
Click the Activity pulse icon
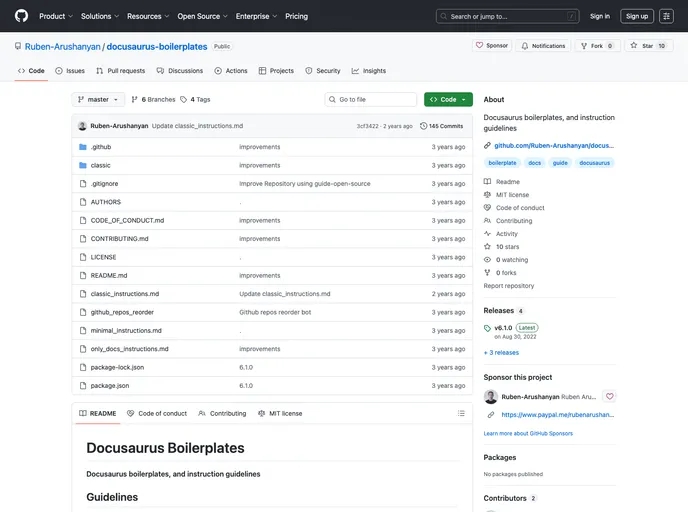[487, 234]
